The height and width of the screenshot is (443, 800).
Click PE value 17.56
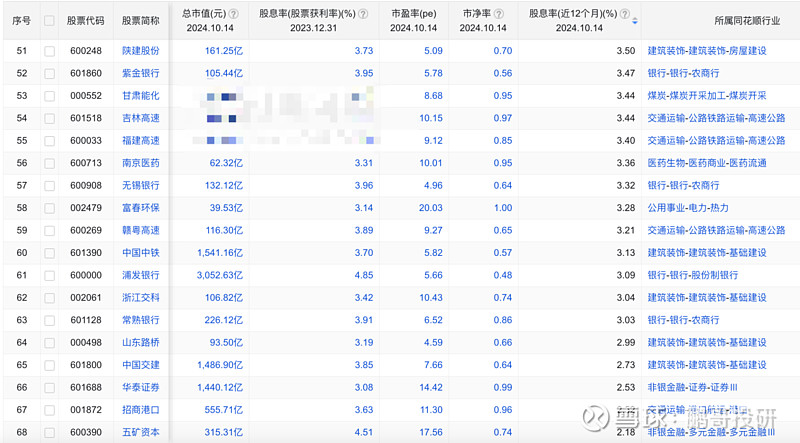click(431, 432)
